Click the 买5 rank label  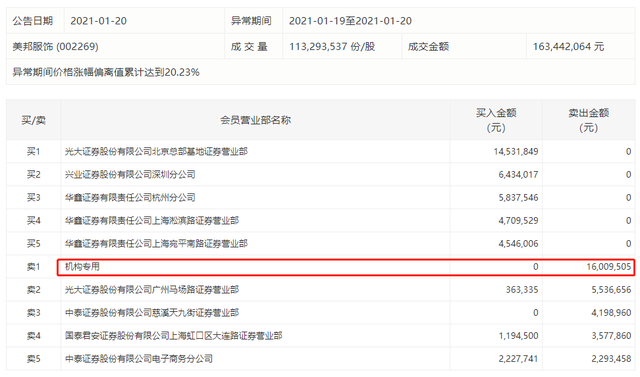pos(33,244)
